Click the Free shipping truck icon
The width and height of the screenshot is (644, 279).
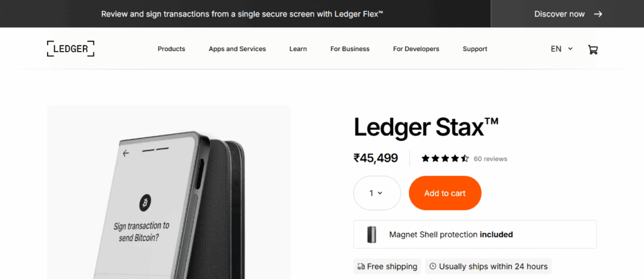tap(360, 266)
